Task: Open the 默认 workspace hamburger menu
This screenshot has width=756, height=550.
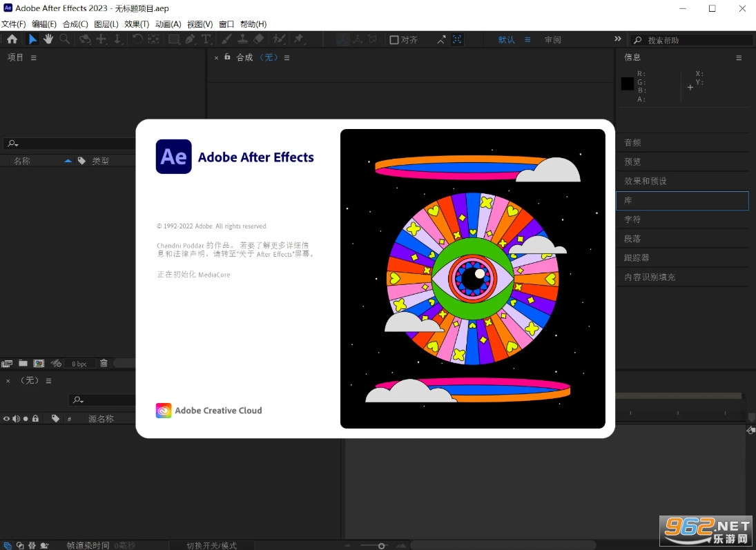Action: pos(527,39)
